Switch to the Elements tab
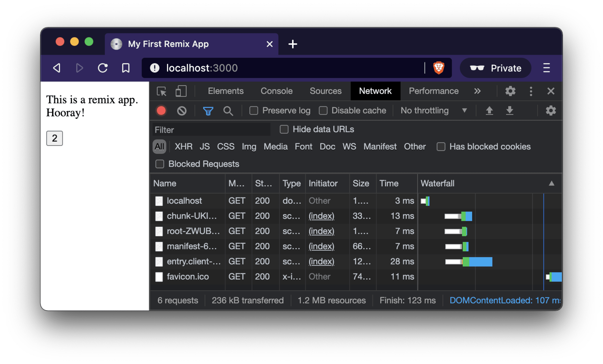The height and width of the screenshot is (364, 603). [226, 91]
